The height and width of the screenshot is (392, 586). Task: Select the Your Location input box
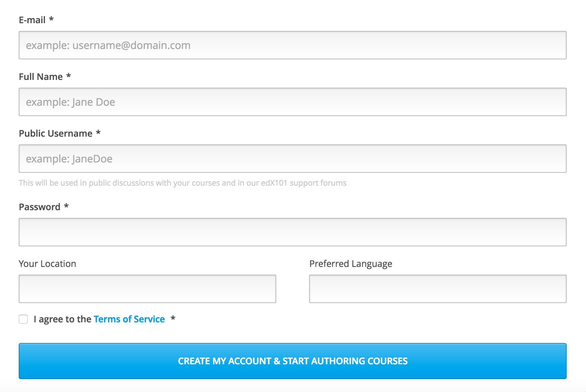point(147,289)
